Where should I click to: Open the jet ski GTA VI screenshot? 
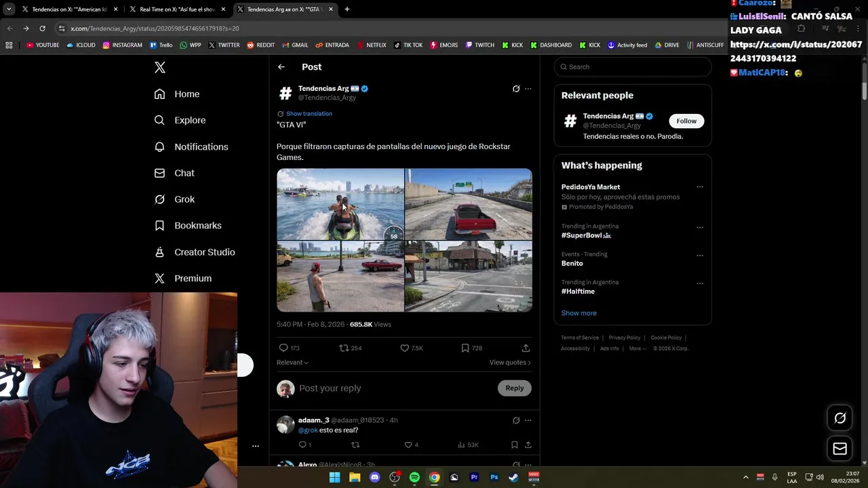(x=340, y=204)
